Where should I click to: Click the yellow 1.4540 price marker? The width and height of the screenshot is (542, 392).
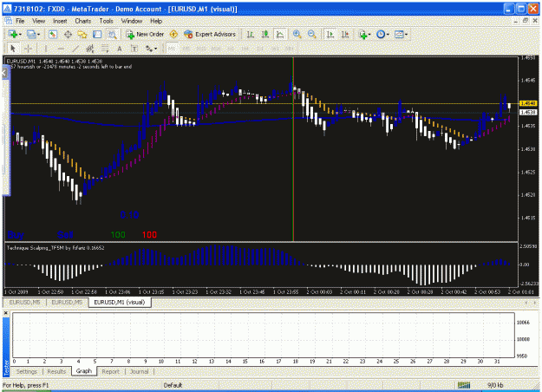tap(528, 103)
